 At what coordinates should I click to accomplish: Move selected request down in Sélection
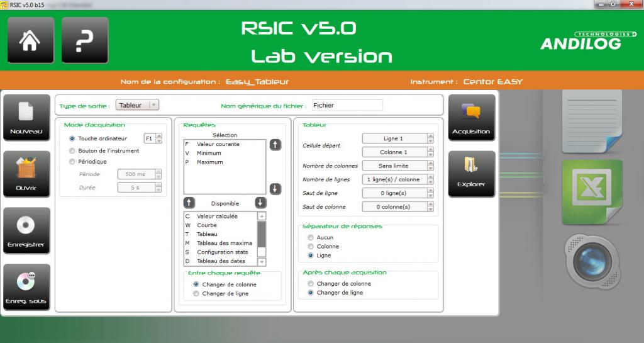point(275,189)
